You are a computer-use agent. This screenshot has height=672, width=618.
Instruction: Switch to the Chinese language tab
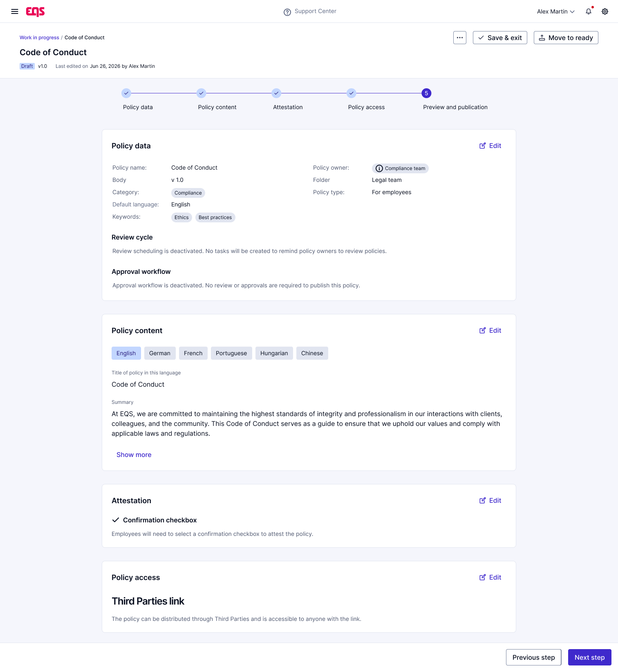pyautogui.click(x=312, y=353)
